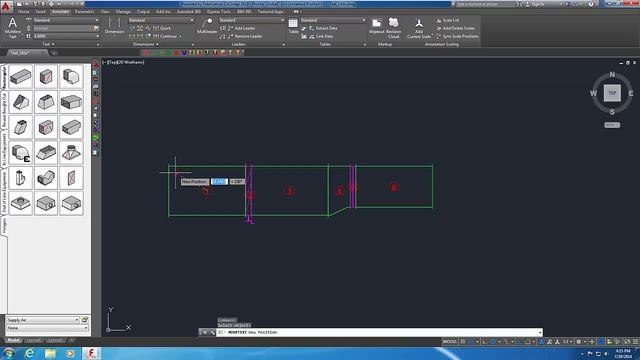Select the square-to-round transition fitting

tap(71, 153)
